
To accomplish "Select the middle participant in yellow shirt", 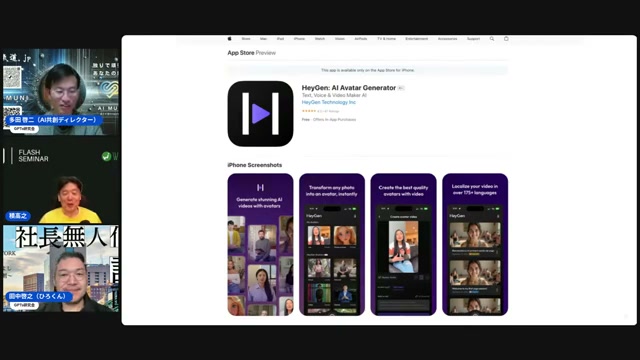I will pyautogui.click(x=70, y=200).
